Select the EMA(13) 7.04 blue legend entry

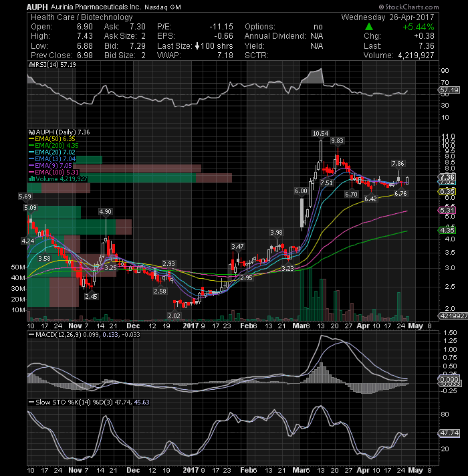click(x=52, y=158)
